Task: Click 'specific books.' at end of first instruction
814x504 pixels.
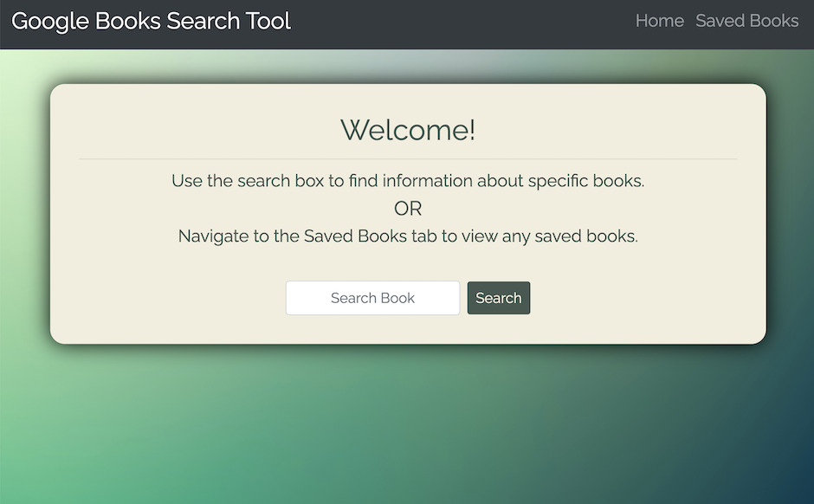Action: click(586, 181)
